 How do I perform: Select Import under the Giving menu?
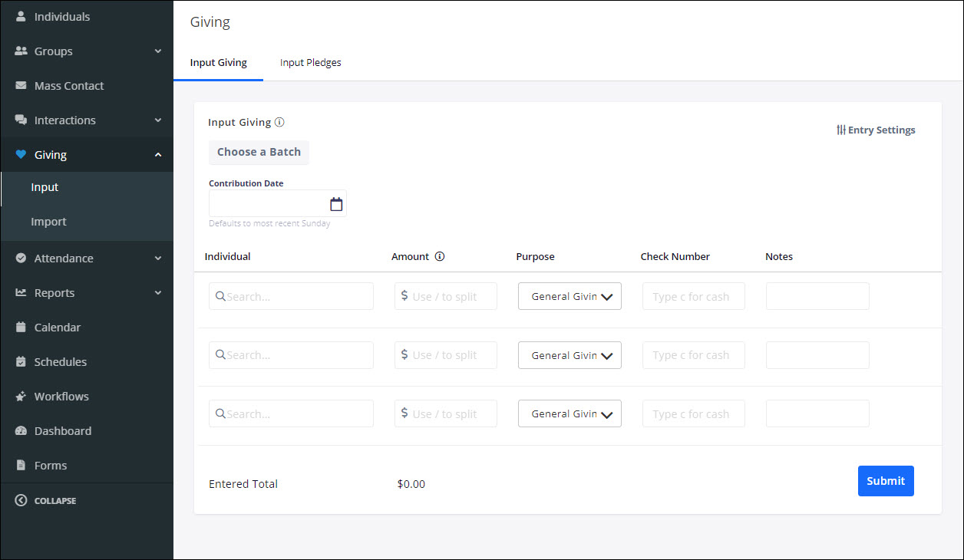[48, 222]
